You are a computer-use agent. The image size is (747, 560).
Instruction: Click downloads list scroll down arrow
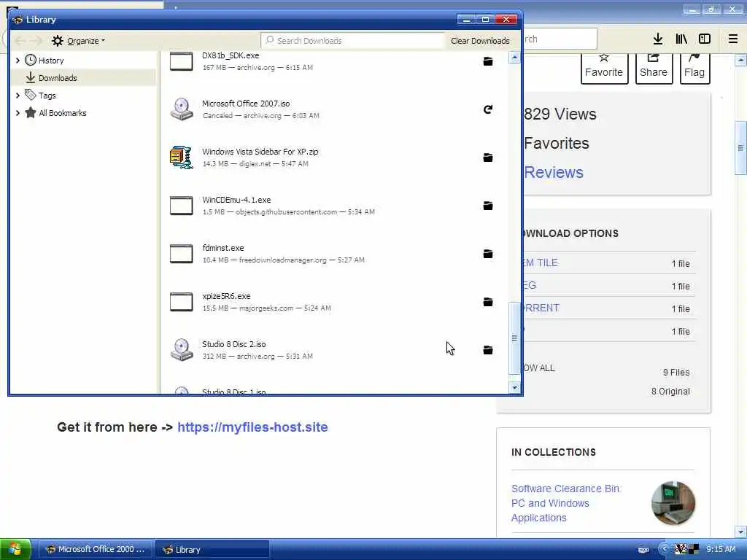[x=514, y=388]
